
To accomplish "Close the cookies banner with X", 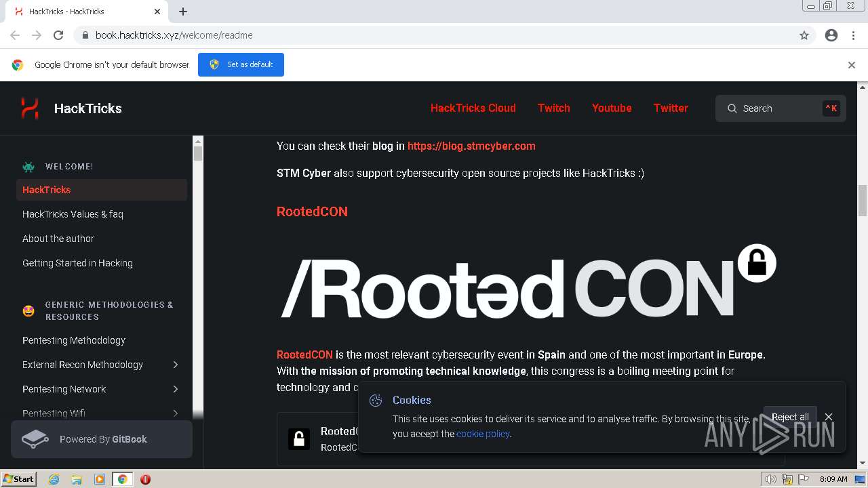I will [x=829, y=417].
